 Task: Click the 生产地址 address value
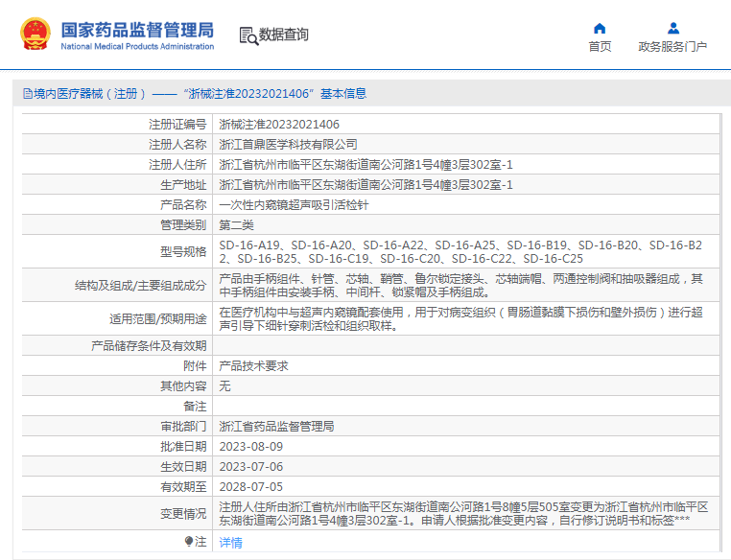[x=365, y=185]
